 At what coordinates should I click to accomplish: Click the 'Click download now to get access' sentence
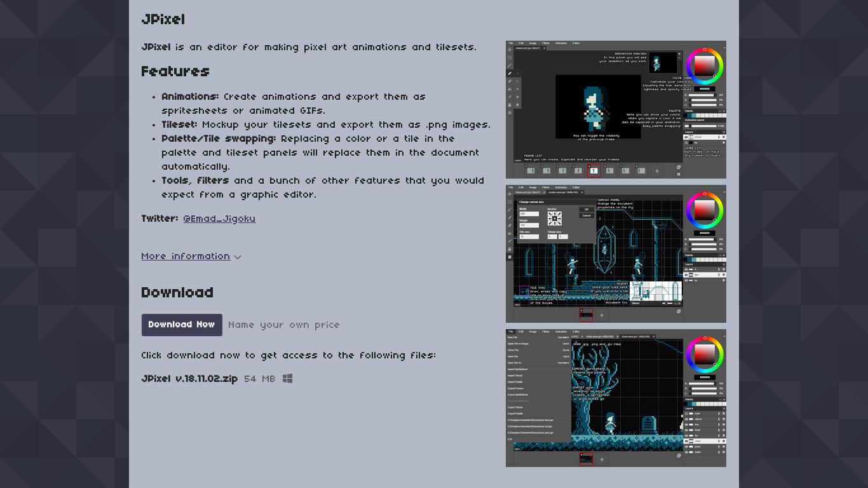(x=288, y=356)
